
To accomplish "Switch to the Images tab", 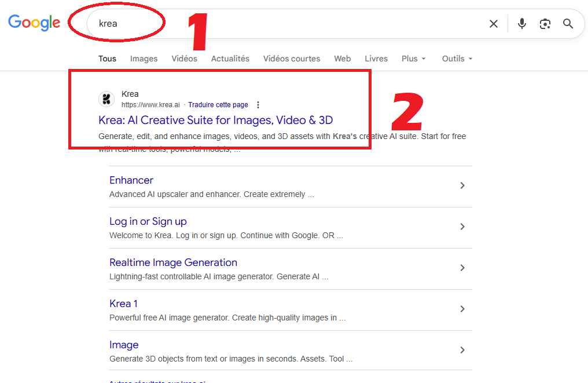I will [144, 59].
